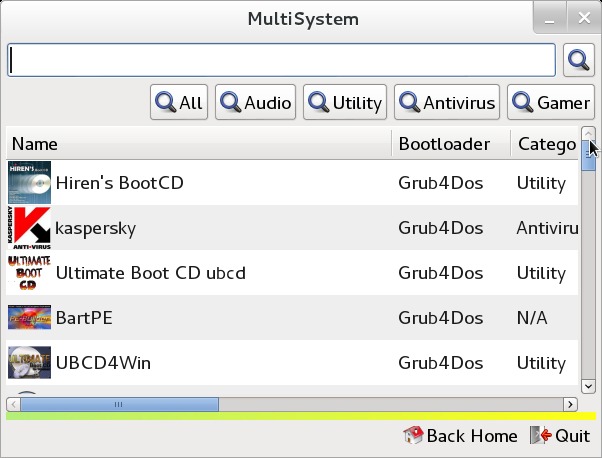The image size is (602, 458).
Task: Click the horizontal scrollbar left arrow
Action: [x=13, y=404]
